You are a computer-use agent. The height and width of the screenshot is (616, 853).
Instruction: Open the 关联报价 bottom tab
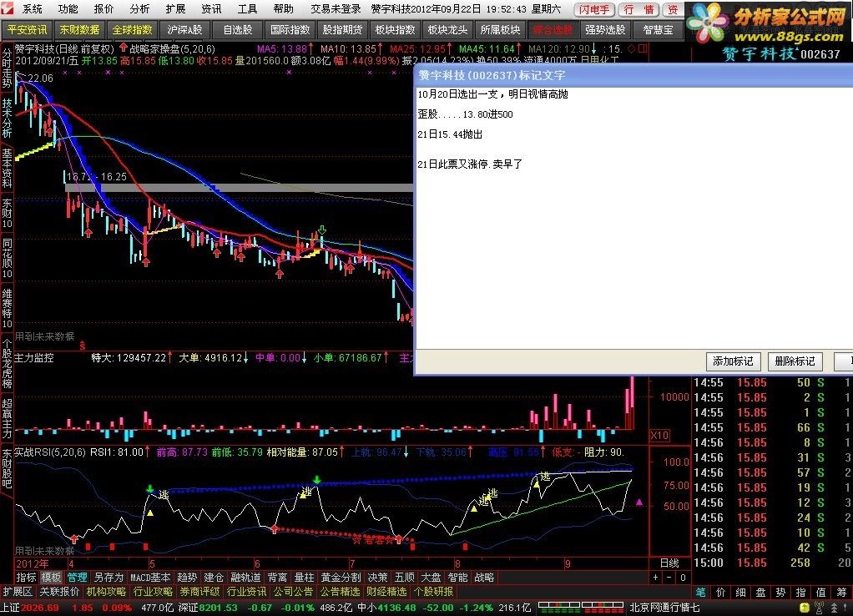(x=59, y=592)
